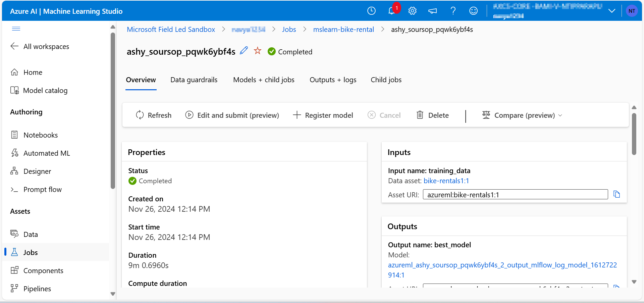Viewport: 644px width, 303px height.
Task: Copy the Asset URI using the copy icon
Action: coord(617,194)
